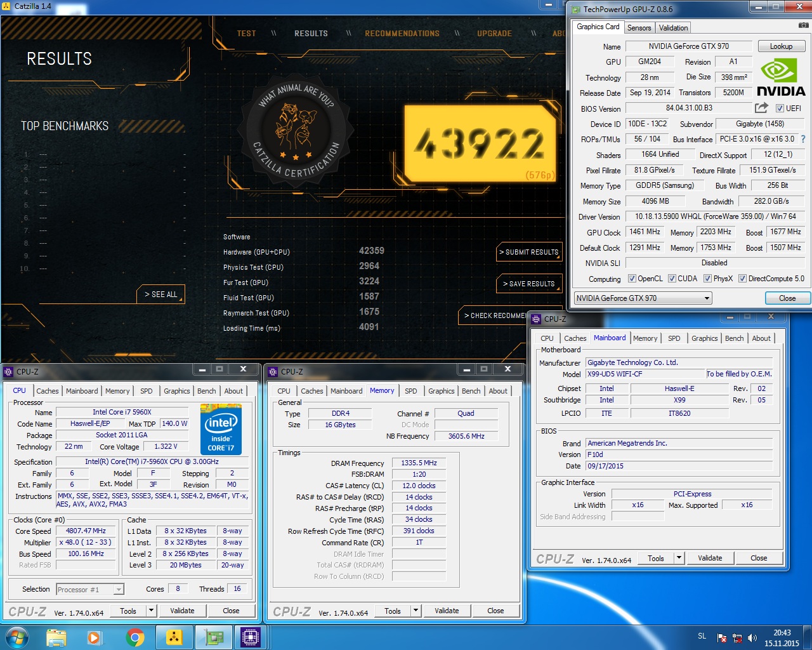Screen dimensions: 812x650
Task: Switch to the Sensors tab in GPU-Z
Action: [x=639, y=28]
